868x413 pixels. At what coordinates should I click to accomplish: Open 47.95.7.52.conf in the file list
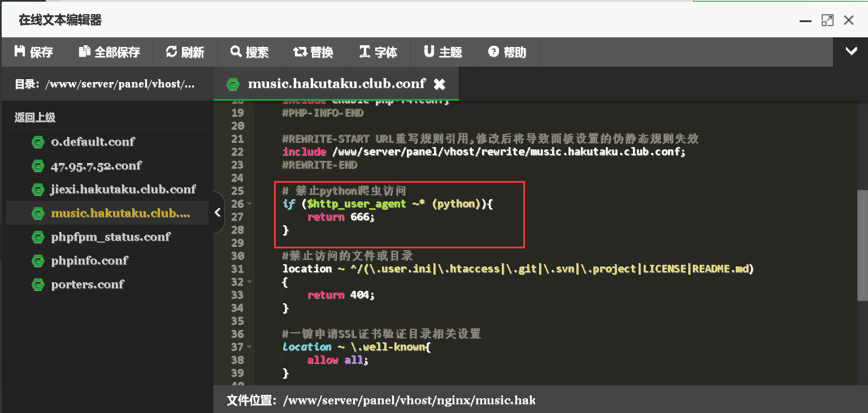(x=96, y=165)
